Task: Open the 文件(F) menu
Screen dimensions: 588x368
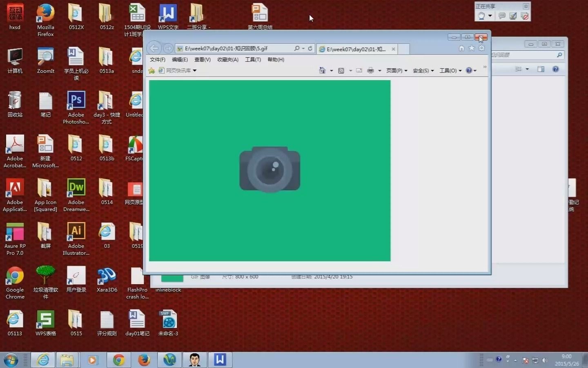Action: [x=158, y=60]
